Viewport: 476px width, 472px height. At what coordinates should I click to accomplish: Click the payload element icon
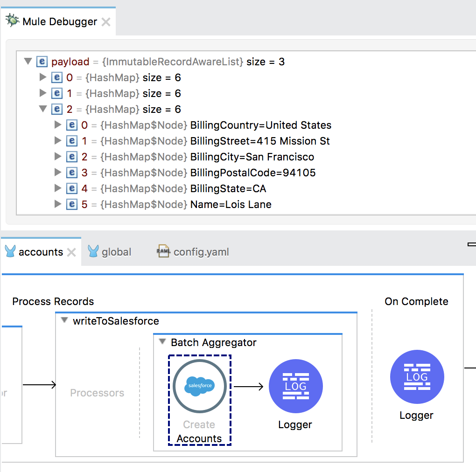[x=42, y=62]
